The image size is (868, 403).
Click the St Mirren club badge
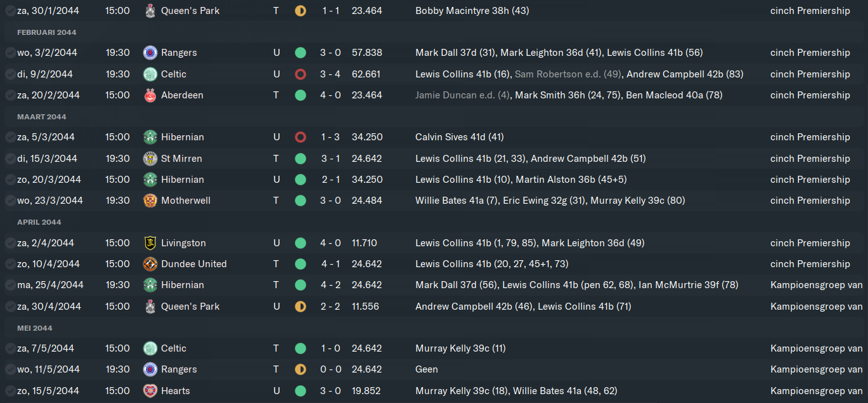tap(150, 159)
